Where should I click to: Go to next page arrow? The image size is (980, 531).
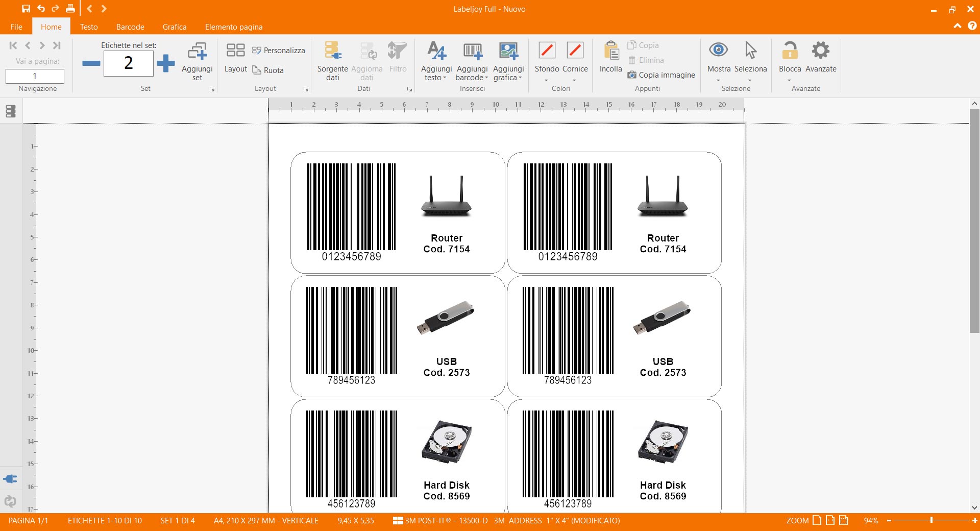pos(42,45)
